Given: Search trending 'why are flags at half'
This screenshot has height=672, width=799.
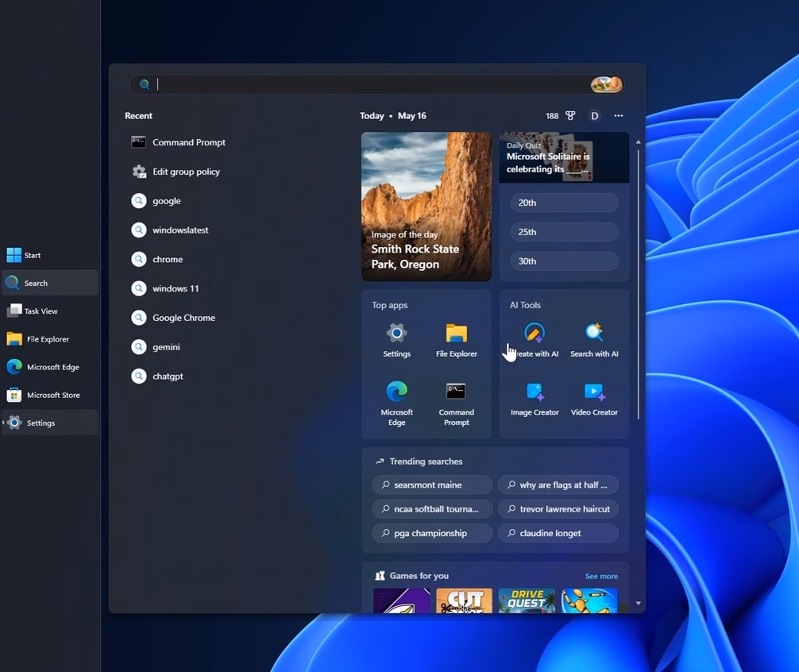Looking at the screenshot, I should click(558, 485).
